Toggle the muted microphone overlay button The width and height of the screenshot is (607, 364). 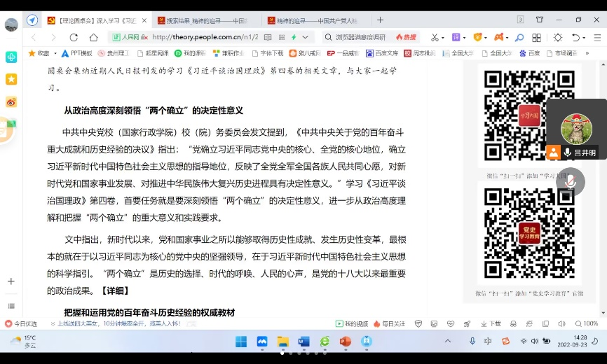(x=570, y=181)
